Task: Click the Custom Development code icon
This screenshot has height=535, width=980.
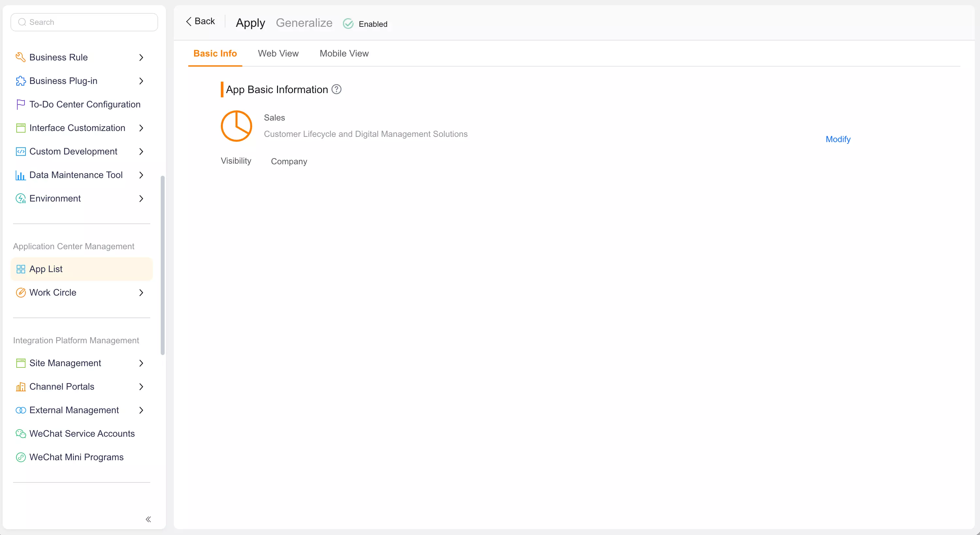Action: tap(21, 152)
